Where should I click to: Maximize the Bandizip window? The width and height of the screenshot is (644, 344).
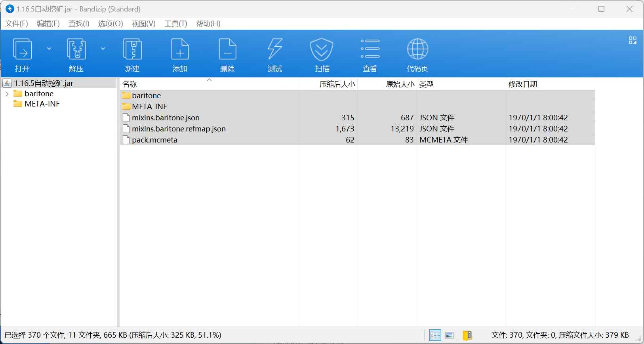601,9
